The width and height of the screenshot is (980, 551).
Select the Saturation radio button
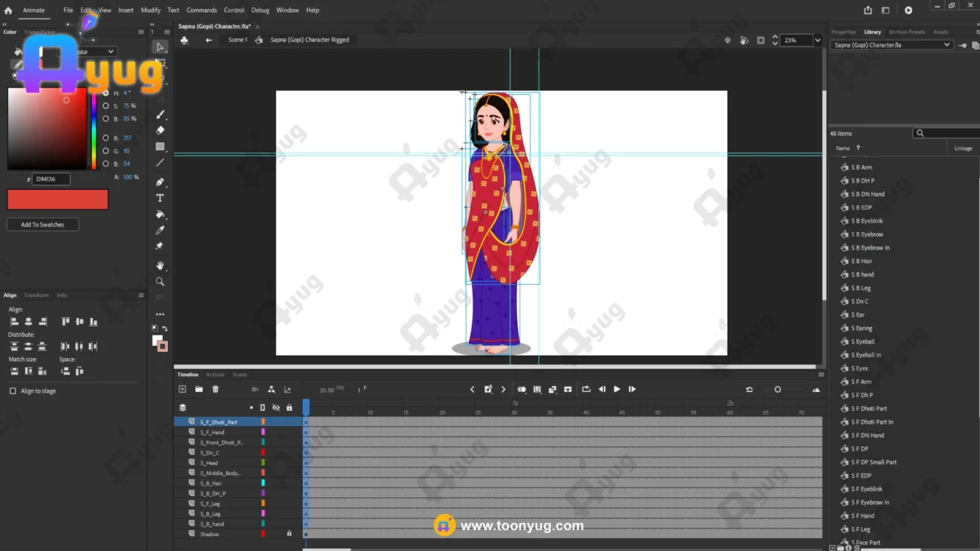coord(106,106)
